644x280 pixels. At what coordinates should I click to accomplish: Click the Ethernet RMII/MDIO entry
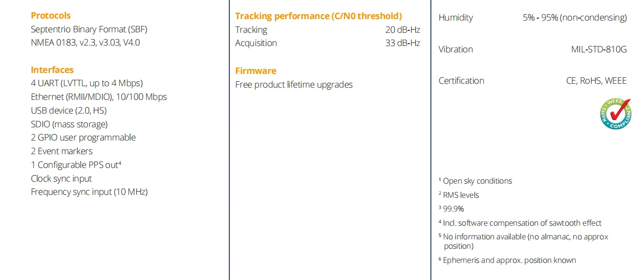pos(99,97)
